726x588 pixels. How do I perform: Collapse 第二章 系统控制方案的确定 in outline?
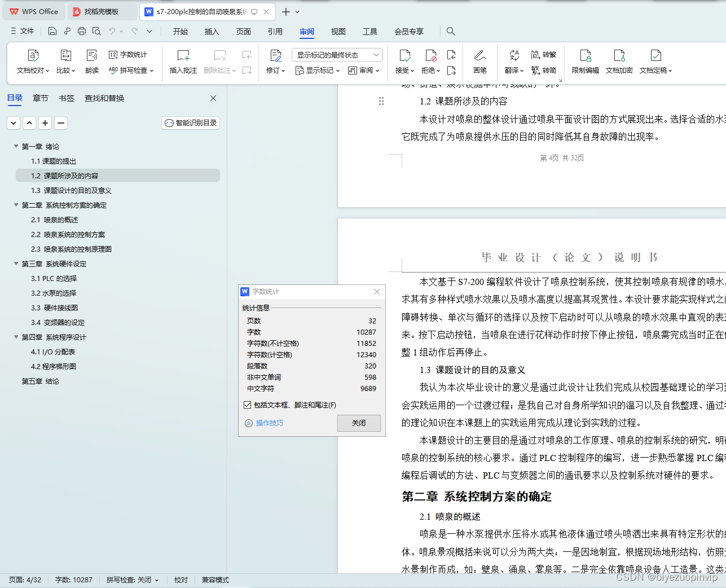16,205
